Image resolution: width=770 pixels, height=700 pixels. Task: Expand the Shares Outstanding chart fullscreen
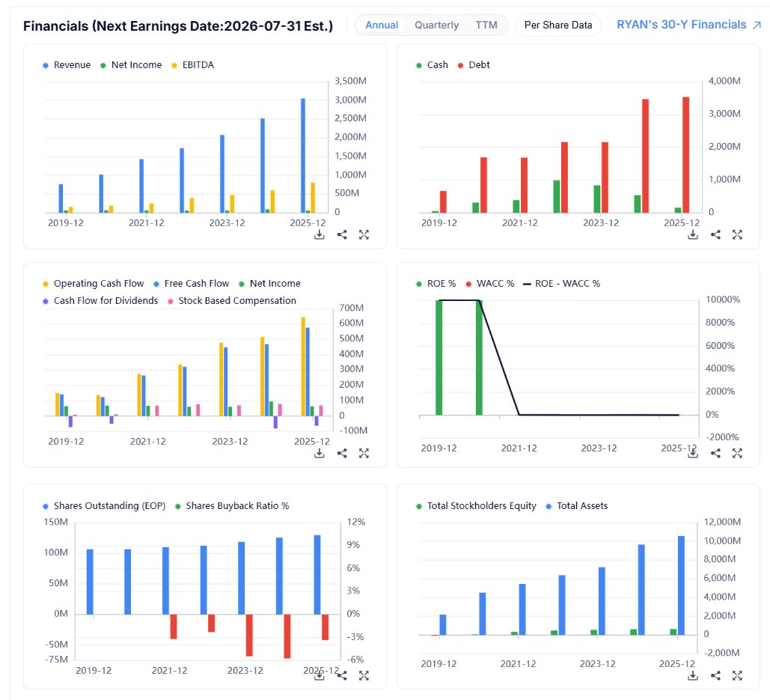[364, 676]
